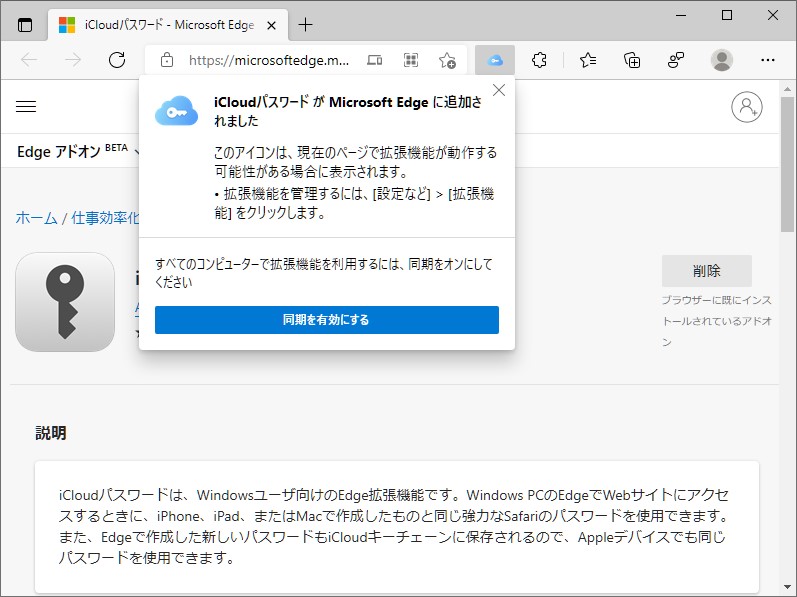The height and width of the screenshot is (597, 797).
Task: Click the key icon of iCloud Passwords
Action: [x=65, y=302]
